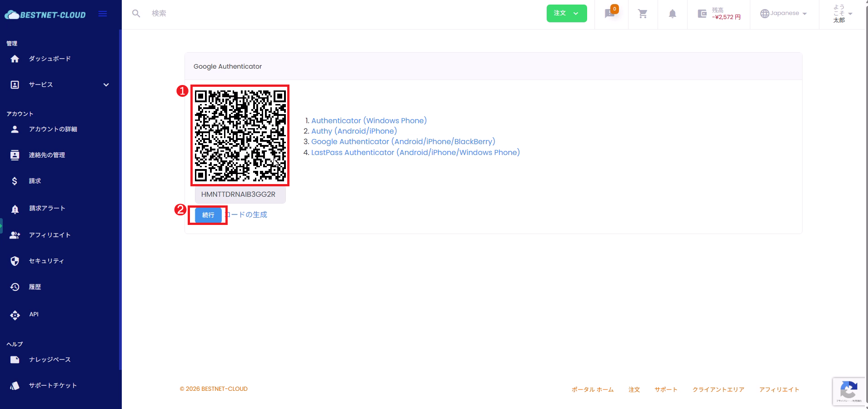Open the messages chat icon with badge
868x409 pixels.
click(x=610, y=14)
